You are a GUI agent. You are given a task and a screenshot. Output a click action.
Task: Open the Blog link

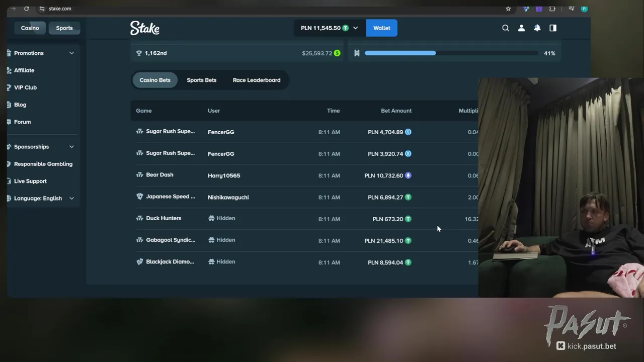click(x=20, y=105)
